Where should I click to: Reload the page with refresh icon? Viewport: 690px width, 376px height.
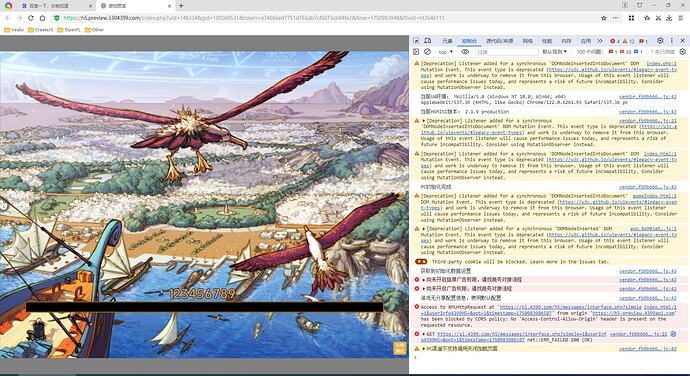point(30,18)
